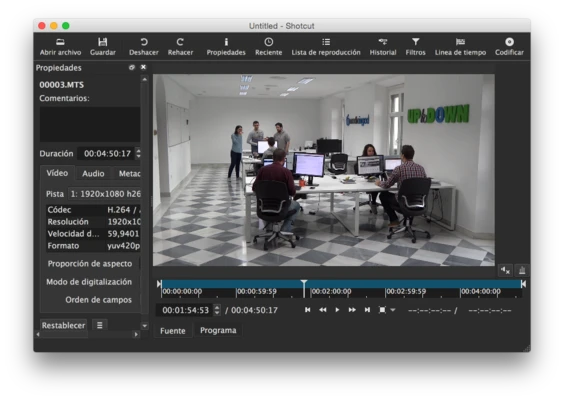564x400 pixels.
Task: Skip to the end of the clip
Action: pos(367,310)
